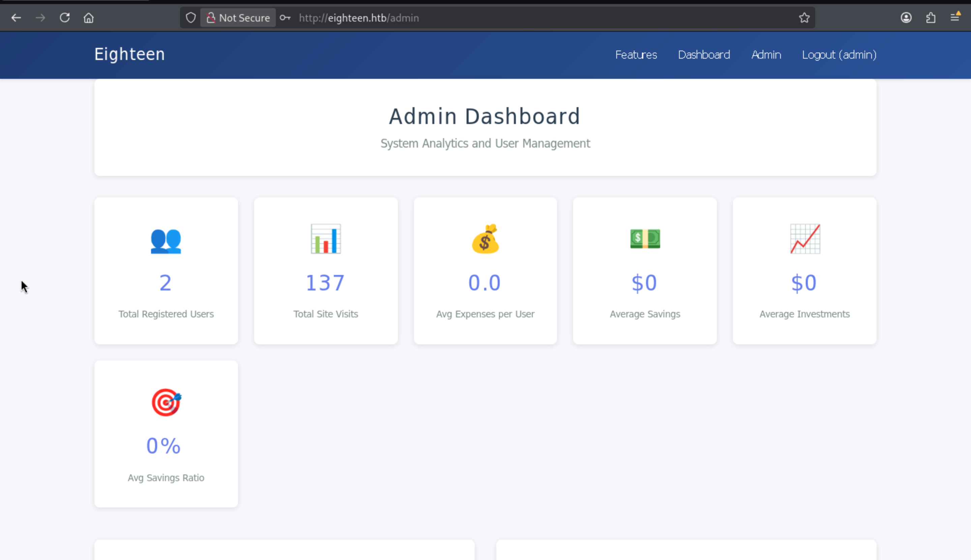Open the application hamburger menu

pos(955,18)
